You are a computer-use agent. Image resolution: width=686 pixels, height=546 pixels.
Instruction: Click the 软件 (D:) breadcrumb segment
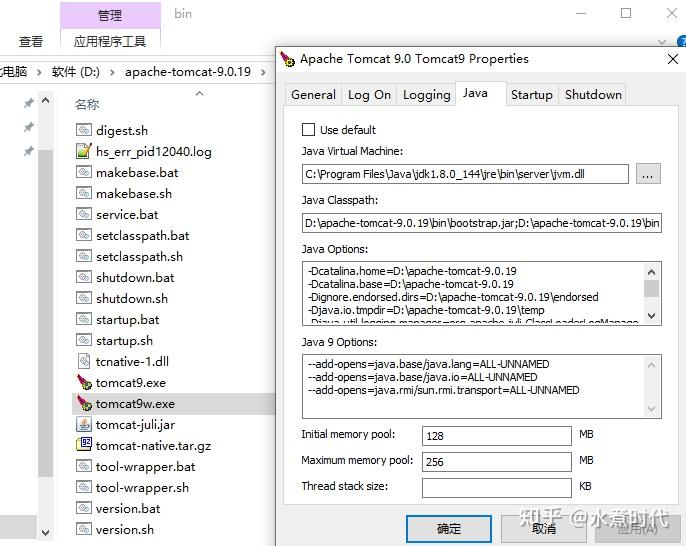pyautogui.click(x=76, y=72)
